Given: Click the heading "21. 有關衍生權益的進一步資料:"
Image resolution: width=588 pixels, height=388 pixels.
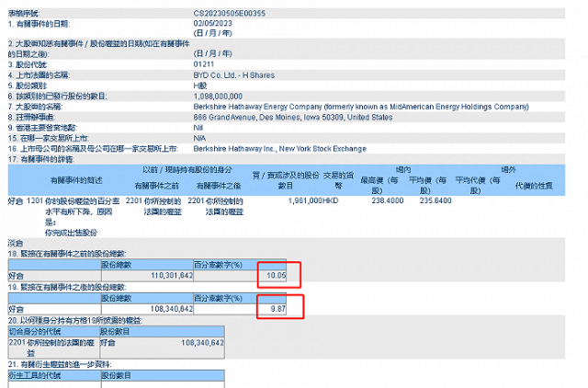Looking at the screenshot, I should [x=60, y=365].
